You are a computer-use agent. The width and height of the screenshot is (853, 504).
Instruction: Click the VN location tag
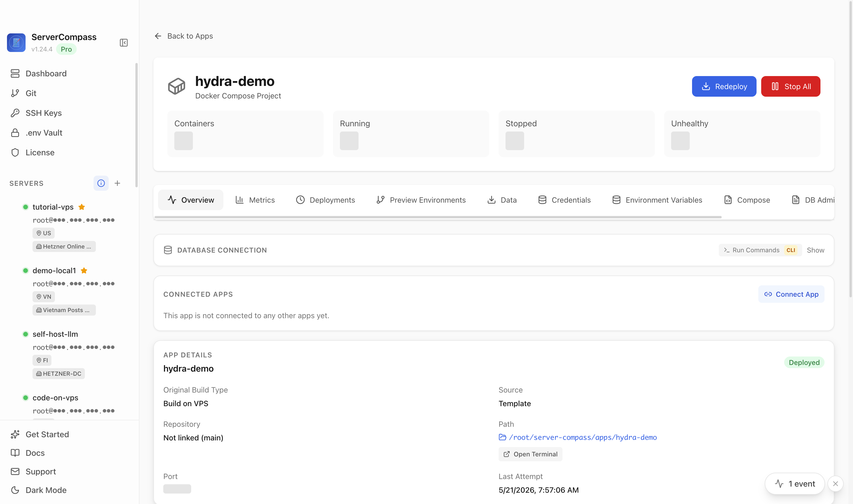pyautogui.click(x=44, y=296)
